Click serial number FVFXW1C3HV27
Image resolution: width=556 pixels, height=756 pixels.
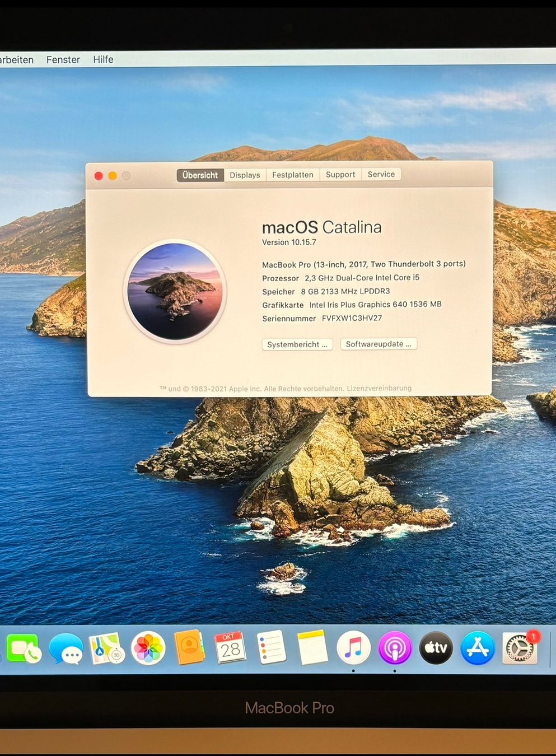pos(352,318)
